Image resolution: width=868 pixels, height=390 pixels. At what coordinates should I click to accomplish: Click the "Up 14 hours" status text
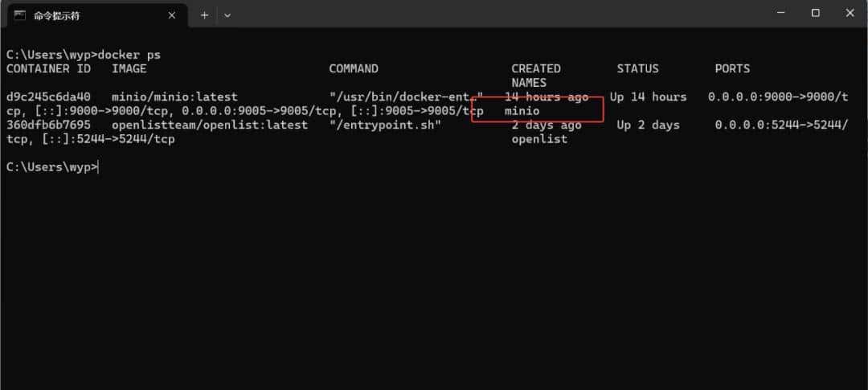[x=648, y=97]
